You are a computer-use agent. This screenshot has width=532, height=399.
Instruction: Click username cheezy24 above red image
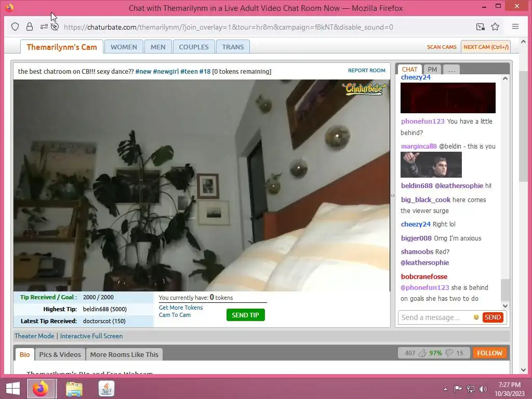[416, 77]
